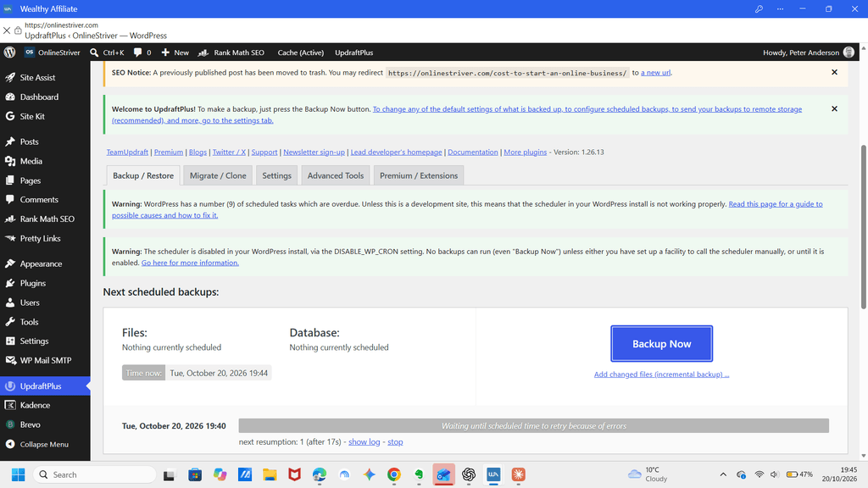Open WP Mail SMTP menu

[x=45, y=360]
